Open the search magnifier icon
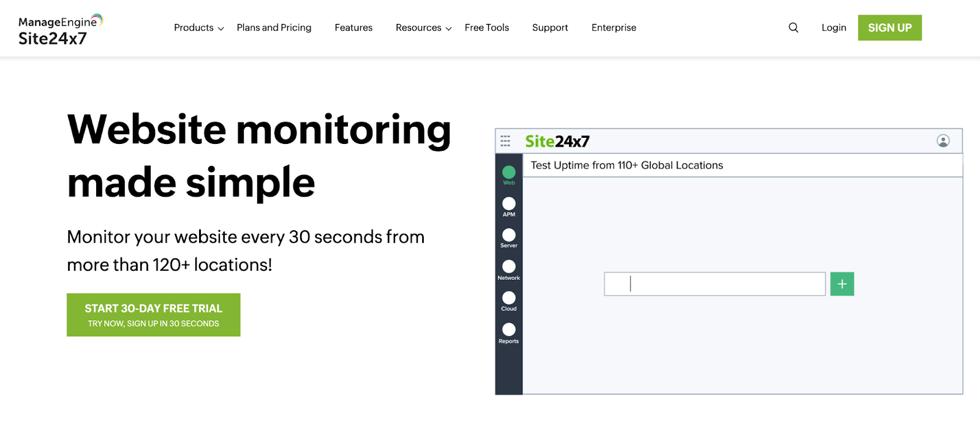The image size is (980, 422). 793,28
